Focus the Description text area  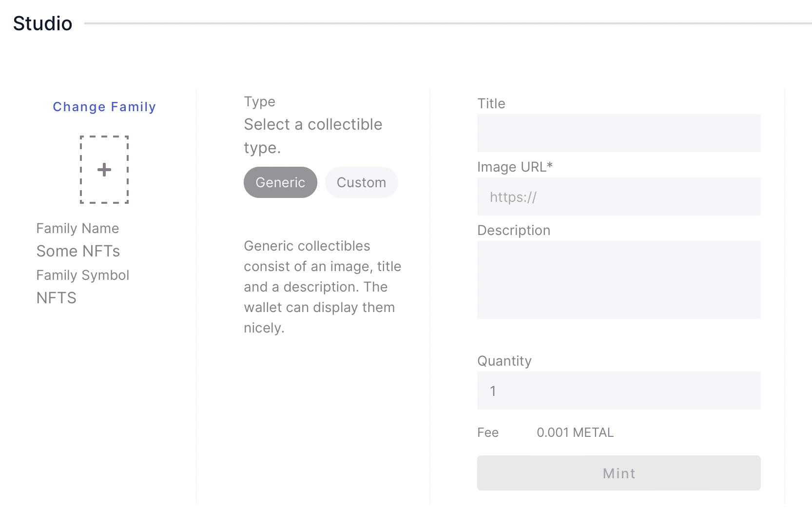619,280
